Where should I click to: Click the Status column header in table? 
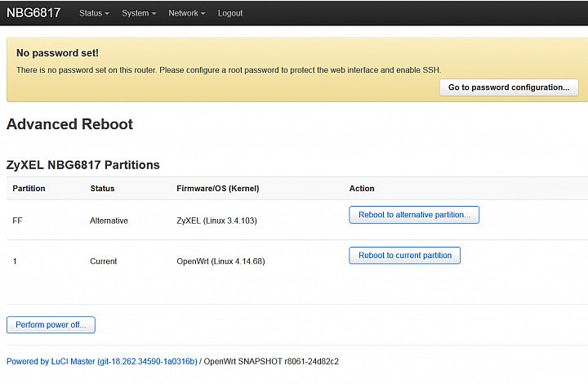tap(102, 188)
